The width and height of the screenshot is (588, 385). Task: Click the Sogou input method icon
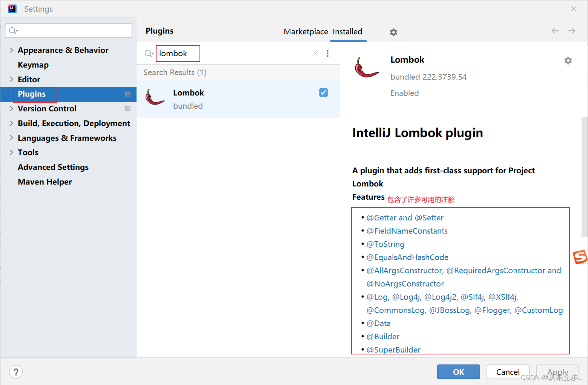580,257
